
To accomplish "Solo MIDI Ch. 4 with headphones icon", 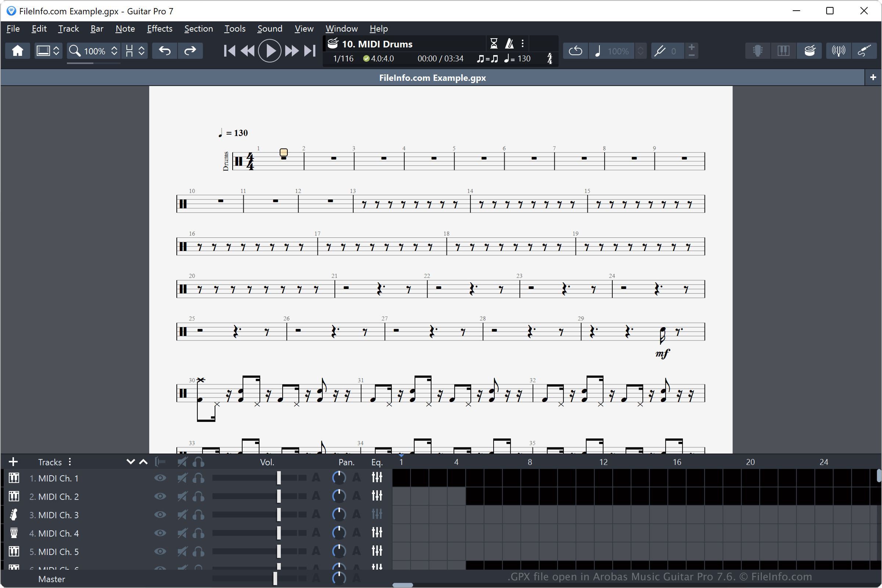I will pos(198,533).
